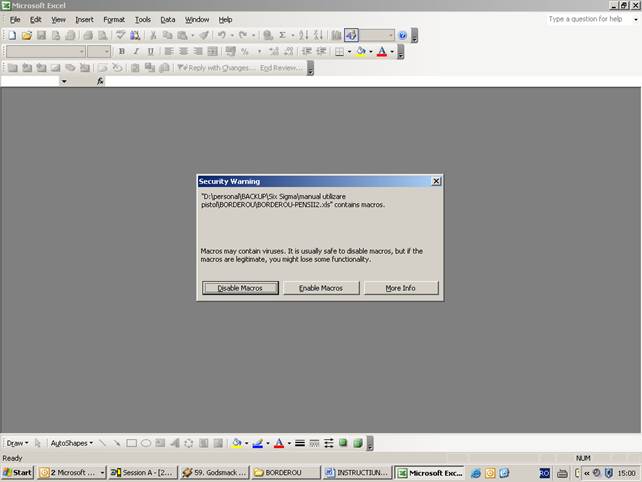This screenshot has width=642, height=482.
Task: Click the Line Style icon in Drawing toolbar
Action: [x=300, y=443]
